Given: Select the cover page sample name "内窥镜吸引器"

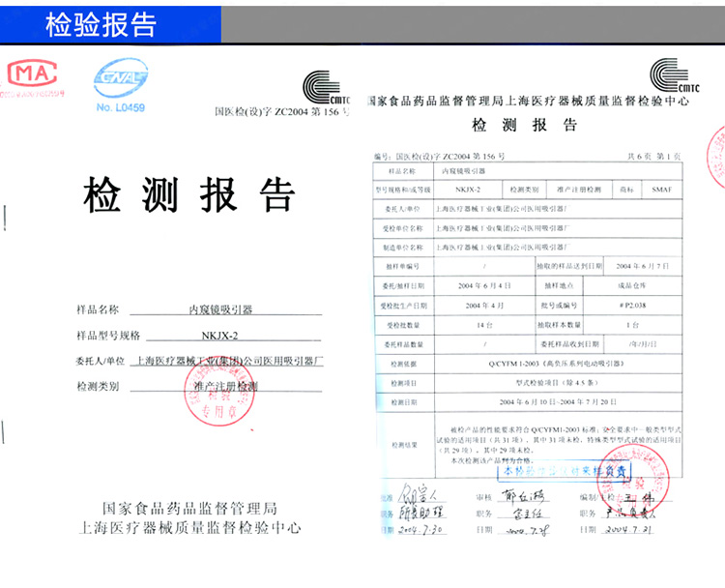Looking at the screenshot, I should pos(220,309).
